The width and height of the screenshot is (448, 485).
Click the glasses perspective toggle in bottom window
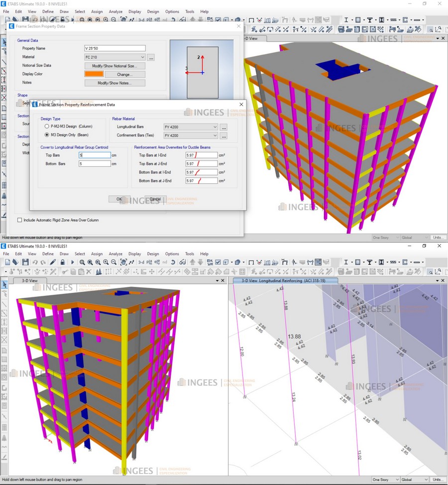(x=182, y=262)
